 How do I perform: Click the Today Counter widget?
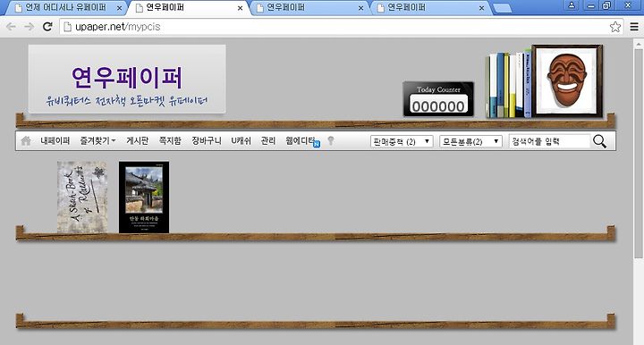pos(438,99)
